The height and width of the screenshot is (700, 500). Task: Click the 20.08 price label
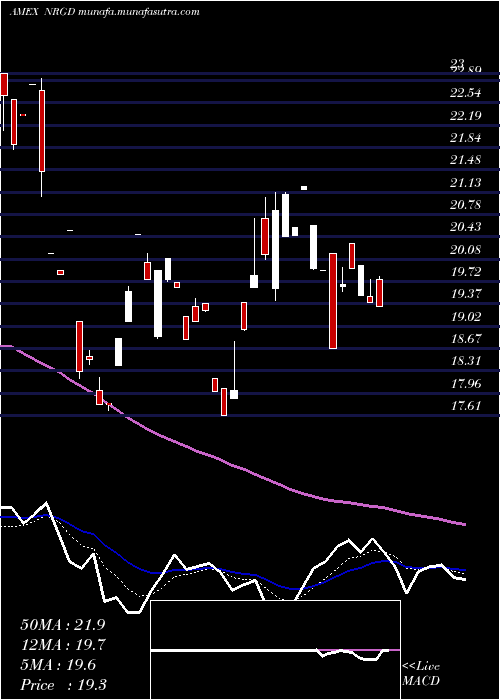point(466,249)
